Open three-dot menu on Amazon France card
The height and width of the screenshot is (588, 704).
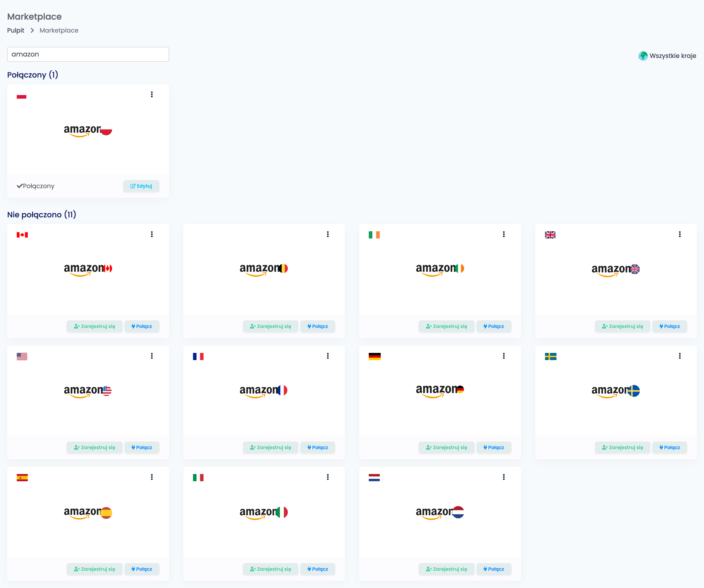click(x=328, y=356)
